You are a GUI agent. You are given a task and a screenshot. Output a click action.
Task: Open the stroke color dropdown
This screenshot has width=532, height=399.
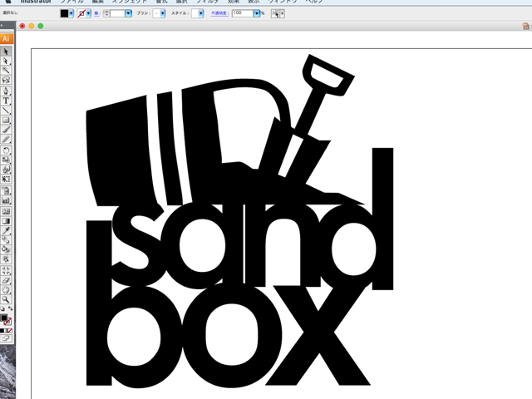(x=88, y=14)
